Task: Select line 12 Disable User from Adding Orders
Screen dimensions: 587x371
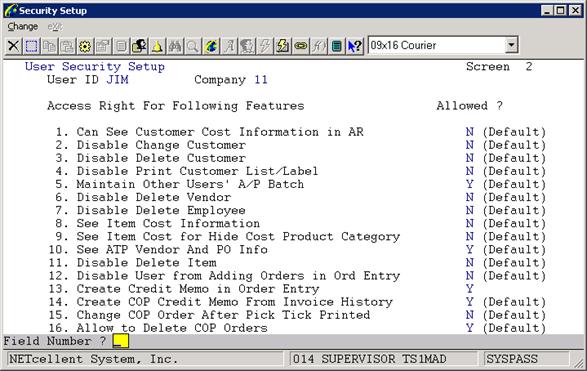Action: tap(224, 276)
